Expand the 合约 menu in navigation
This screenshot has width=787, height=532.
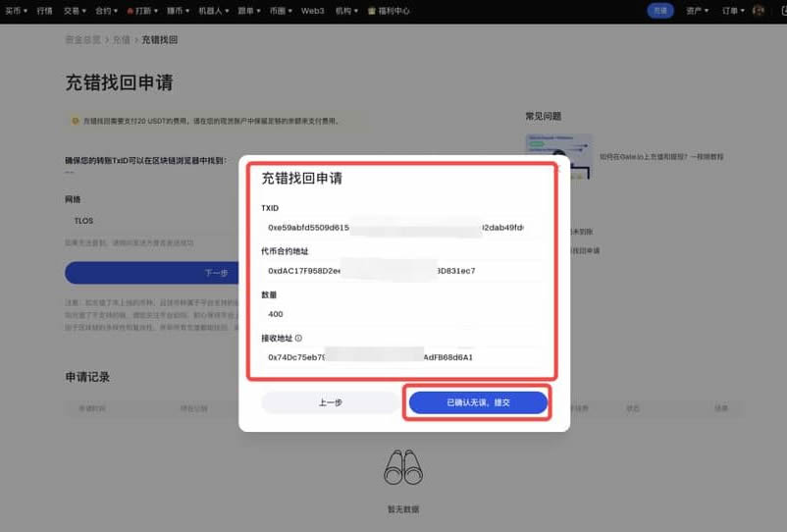pyautogui.click(x=106, y=11)
